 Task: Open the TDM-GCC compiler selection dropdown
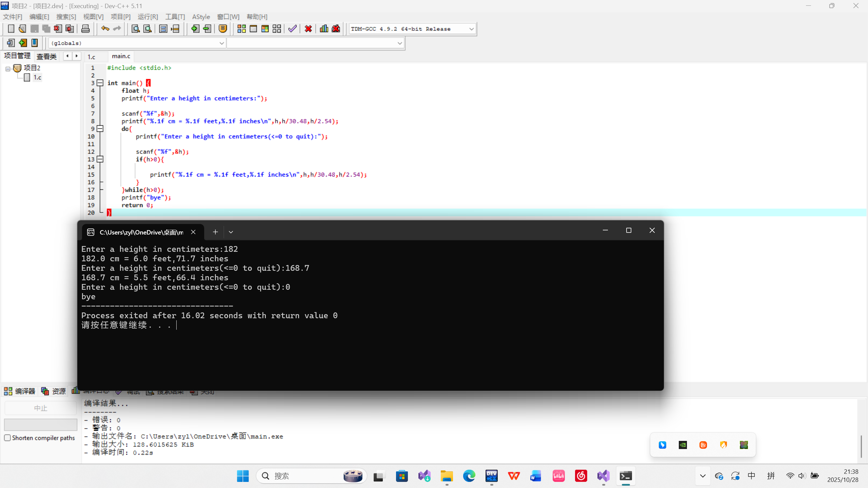[x=471, y=29]
